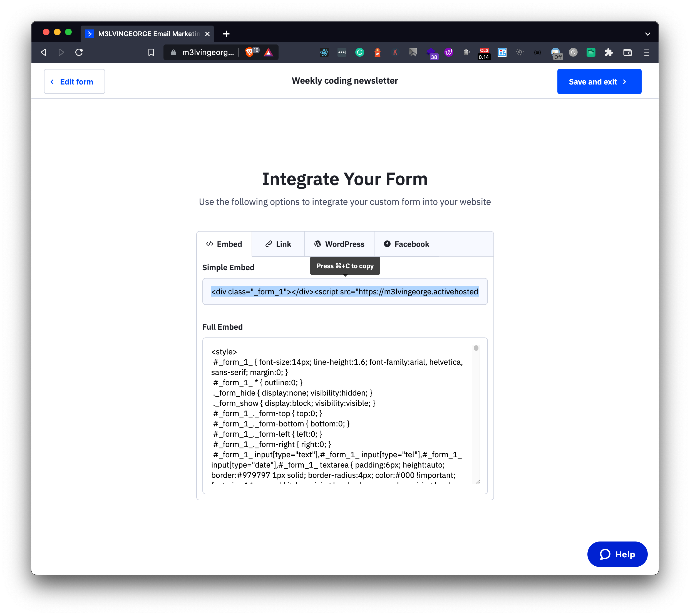Viewport: 690px width, 616px height.
Task: Click the extension labeled Off
Action: tap(556, 53)
